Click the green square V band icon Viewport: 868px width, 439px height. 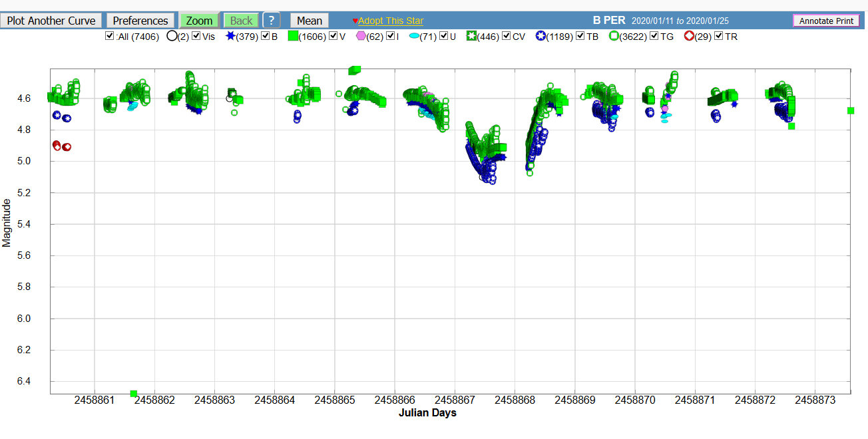pyautogui.click(x=293, y=37)
